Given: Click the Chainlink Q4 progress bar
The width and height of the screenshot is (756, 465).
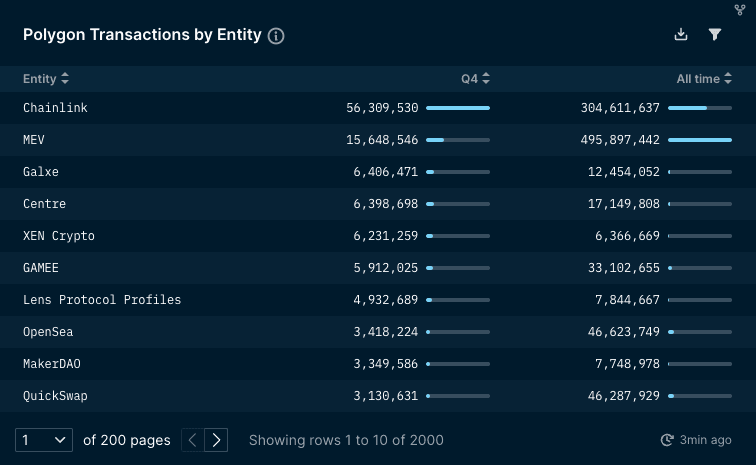Looking at the screenshot, I should [458, 108].
